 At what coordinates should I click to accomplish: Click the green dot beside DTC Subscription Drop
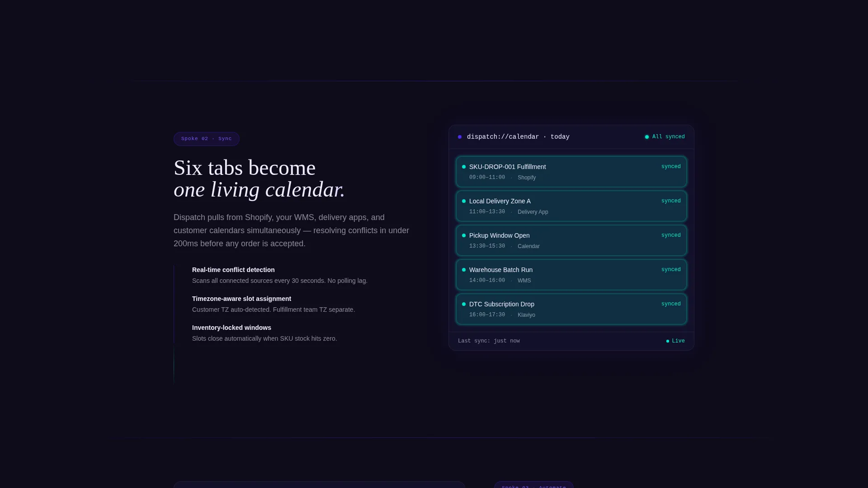(464, 304)
